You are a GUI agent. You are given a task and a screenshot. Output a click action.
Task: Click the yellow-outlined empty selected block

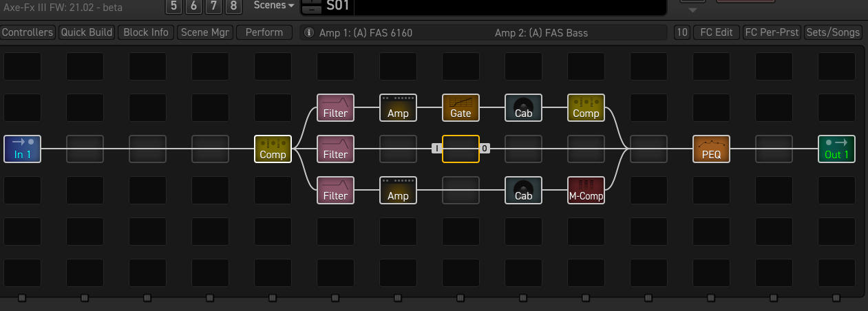pyautogui.click(x=461, y=149)
